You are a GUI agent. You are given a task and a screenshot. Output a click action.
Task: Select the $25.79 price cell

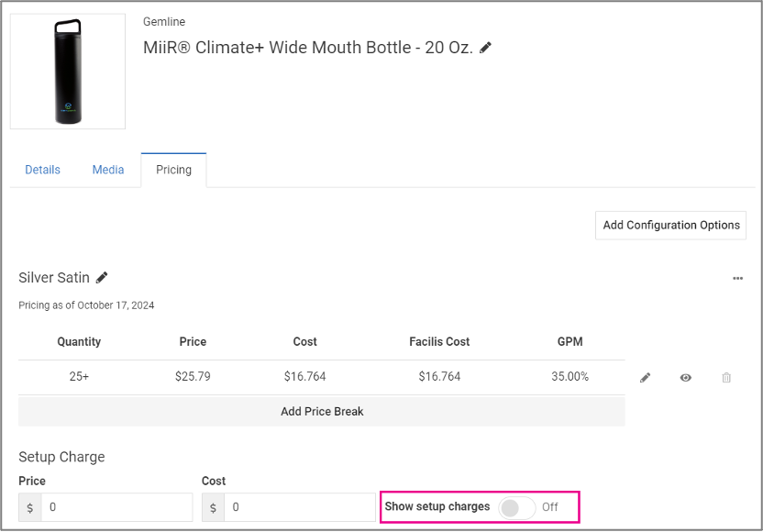pos(193,376)
